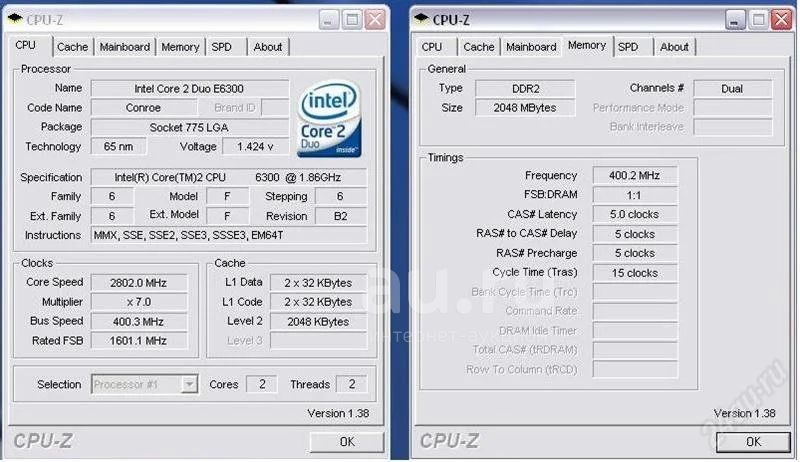
Task: Open the Processor #1 selection dropdown
Action: pos(189,384)
